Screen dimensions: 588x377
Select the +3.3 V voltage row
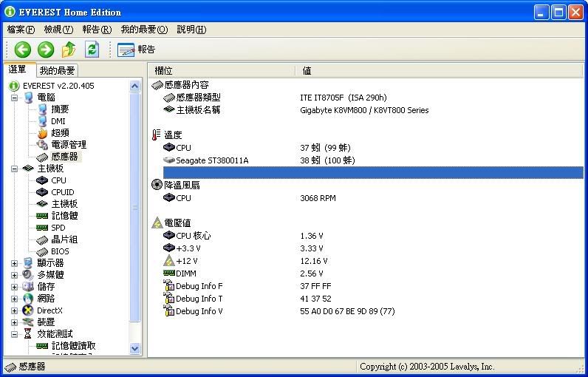(x=373, y=248)
